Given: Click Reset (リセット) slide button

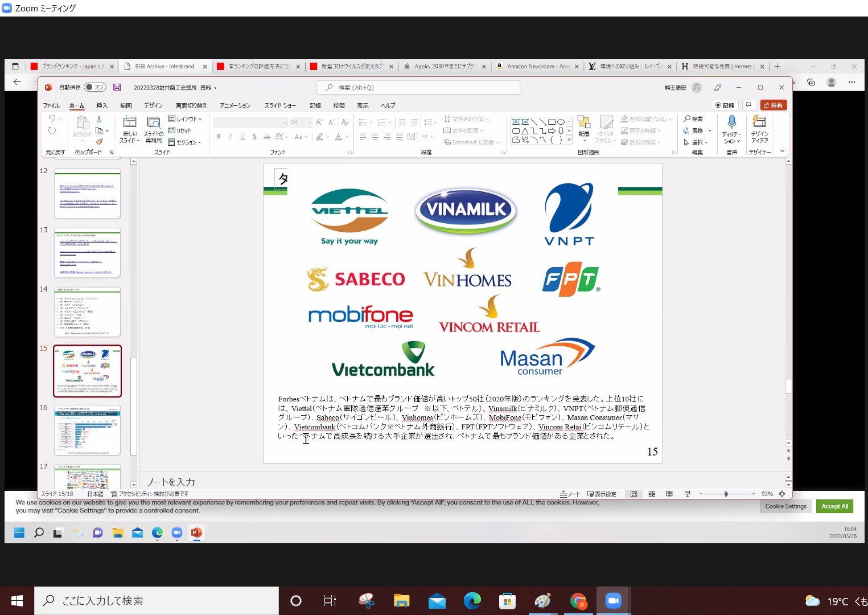Looking at the screenshot, I should pyautogui.click(x=180, y=130).
